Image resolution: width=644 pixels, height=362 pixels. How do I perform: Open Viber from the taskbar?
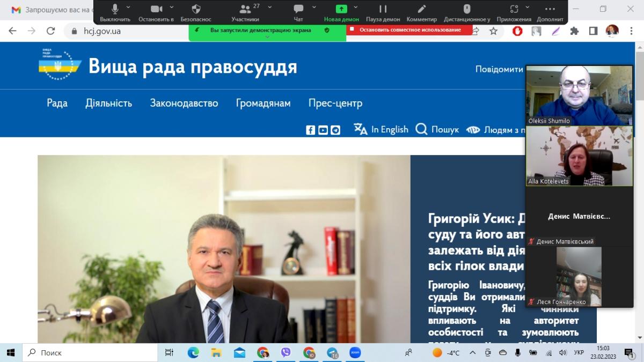286,352
